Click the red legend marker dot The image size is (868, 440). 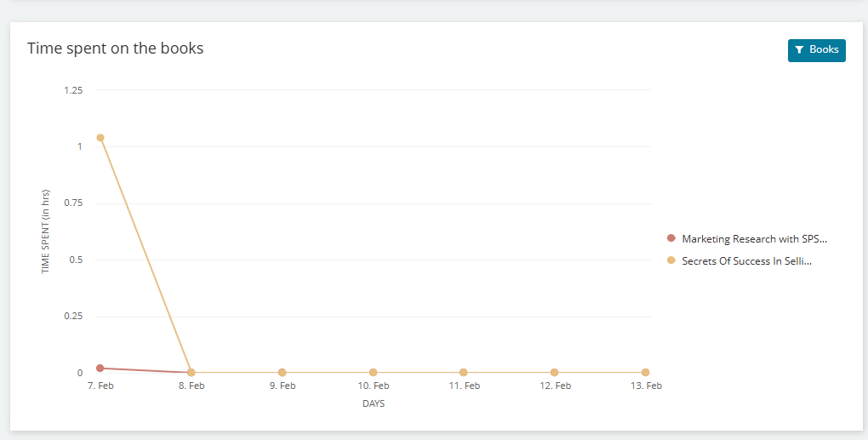671,238
